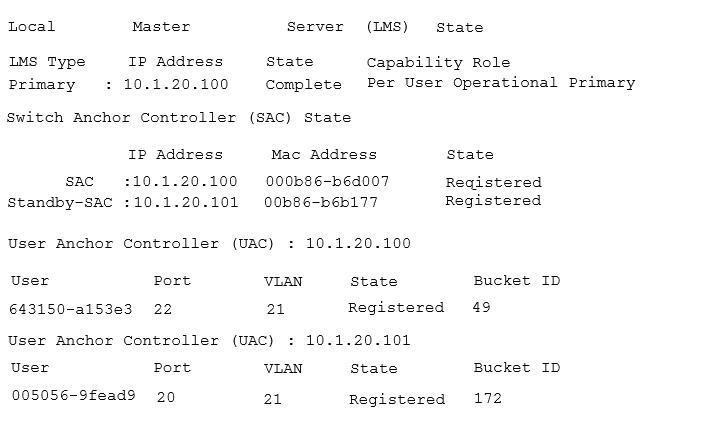
Task: Click the 'LMS Type' column header
Action: tap(47, 62)
